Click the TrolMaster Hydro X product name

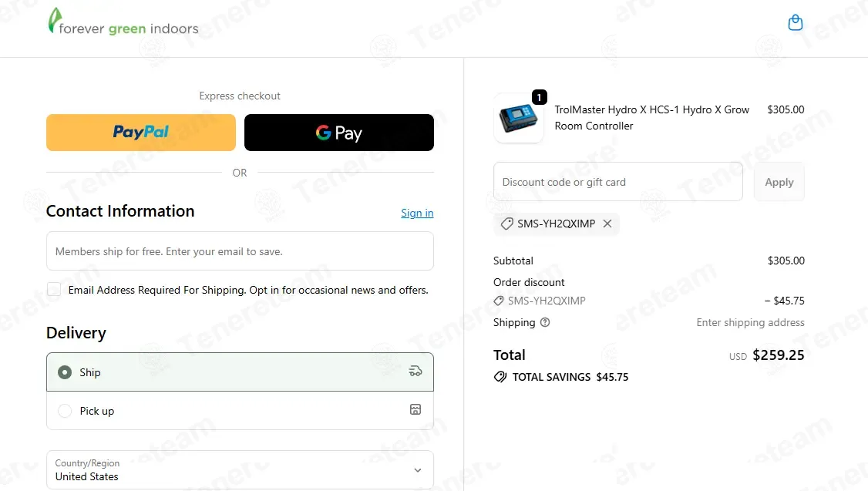[x=651, y=118]
